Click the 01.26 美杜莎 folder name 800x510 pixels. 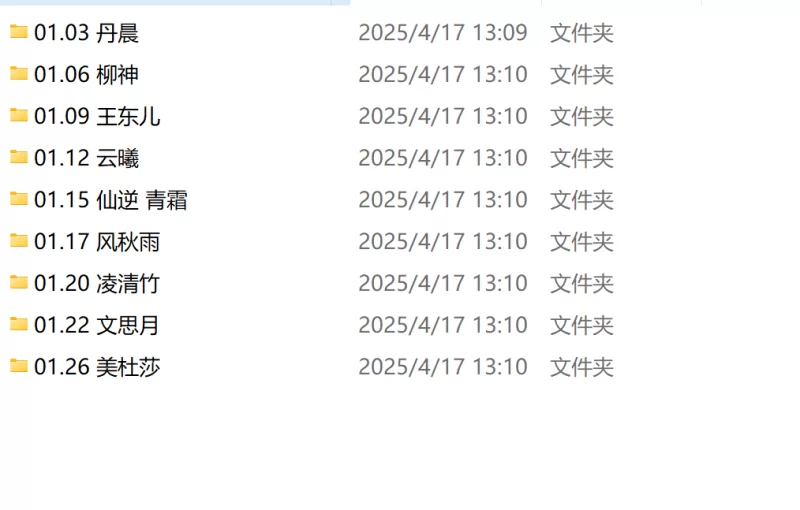tap(97, 368)
